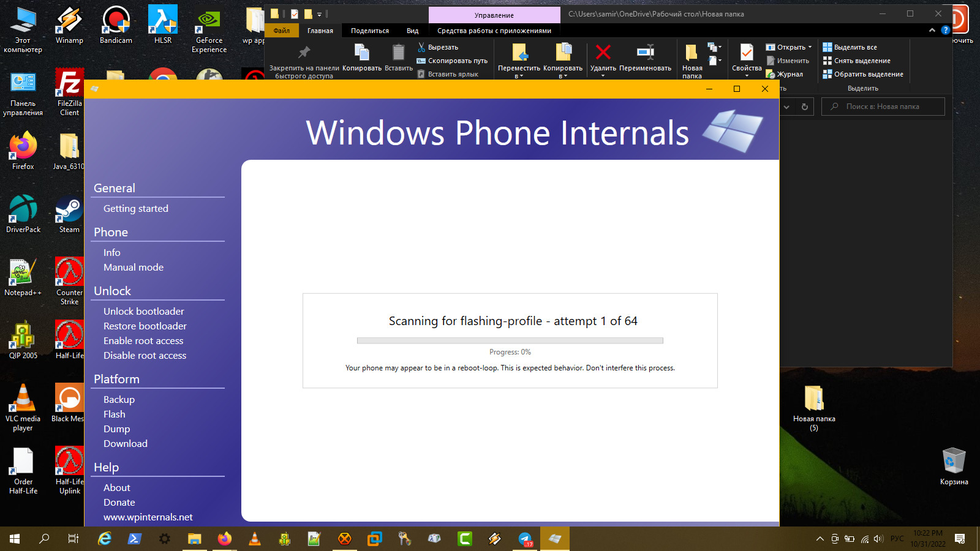
Task: Switch to Вид ribbon tab
Action: tap(413, 31)
